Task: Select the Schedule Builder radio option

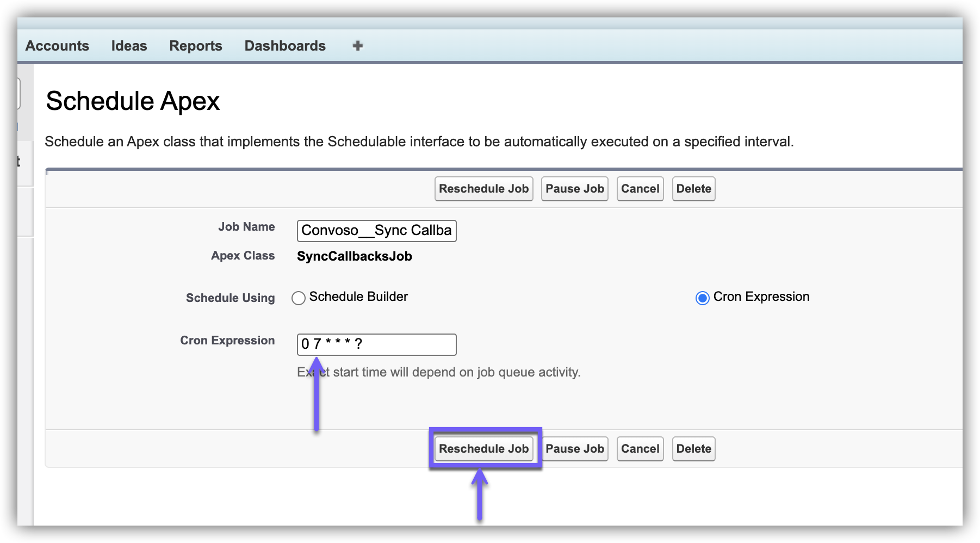Action: [299, 298]
